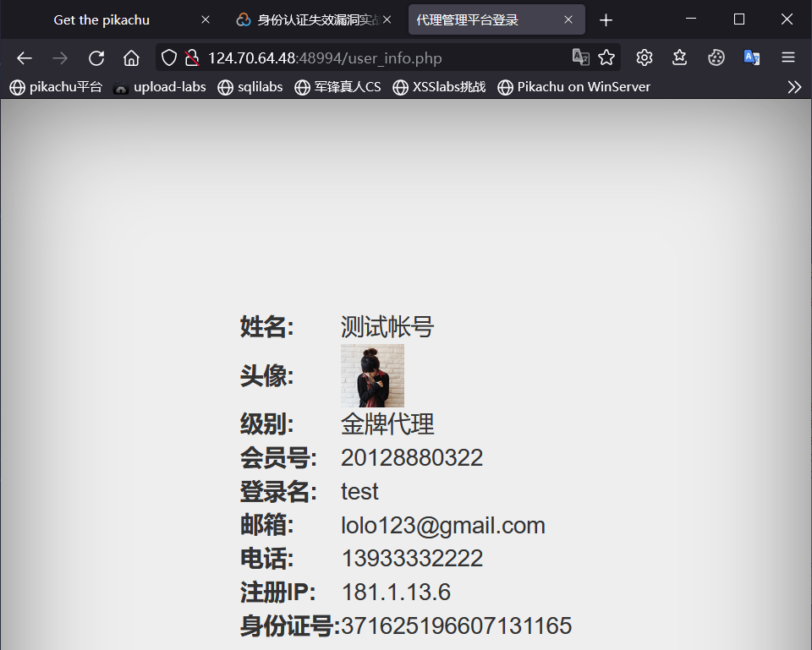Go back to the previous page
812x650 pixels.
[x=25, y=58]
